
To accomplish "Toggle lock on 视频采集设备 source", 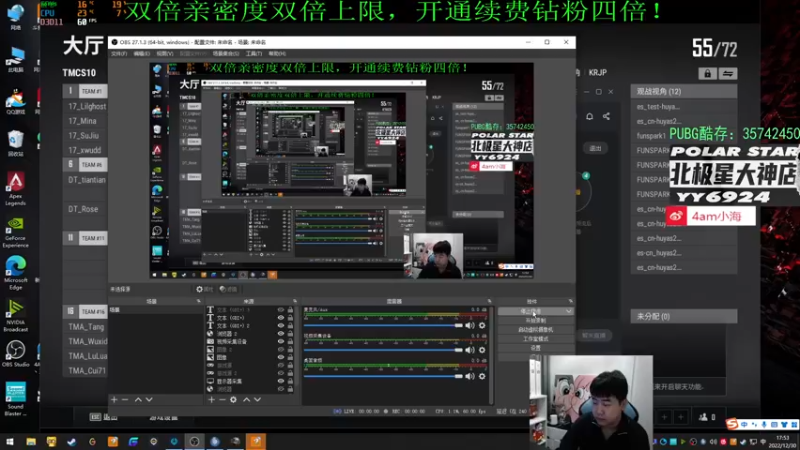I will [x=290, y=341].
